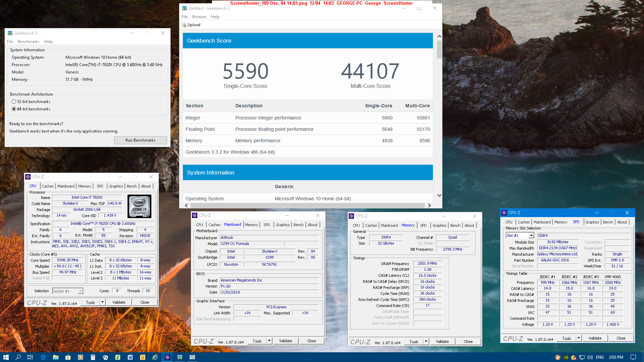Click the Geekbench 3 title bar app icon
644x362 pixels.
tap(10, 33)
